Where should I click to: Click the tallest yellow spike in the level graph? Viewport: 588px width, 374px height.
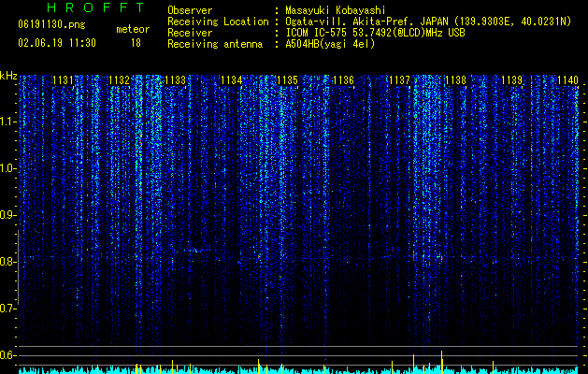point(442,362)
